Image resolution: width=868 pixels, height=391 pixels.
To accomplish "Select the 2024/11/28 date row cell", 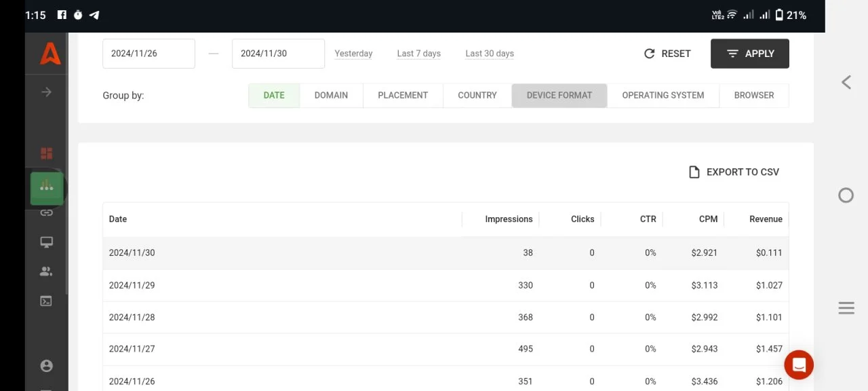I will pos(132,317).
